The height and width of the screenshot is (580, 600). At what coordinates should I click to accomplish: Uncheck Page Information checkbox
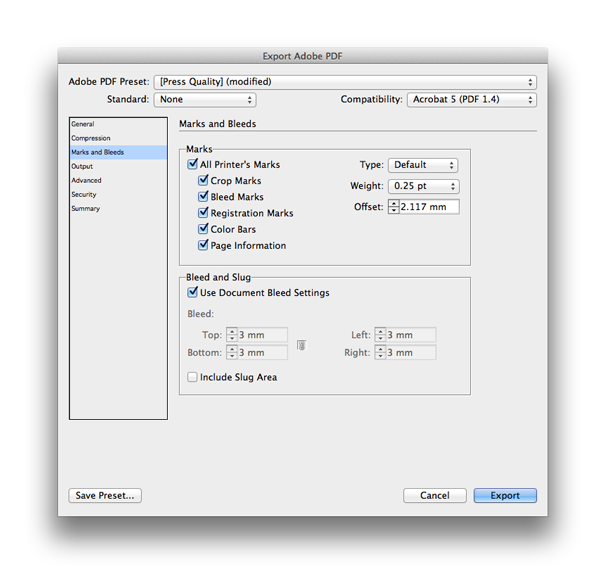203,245
